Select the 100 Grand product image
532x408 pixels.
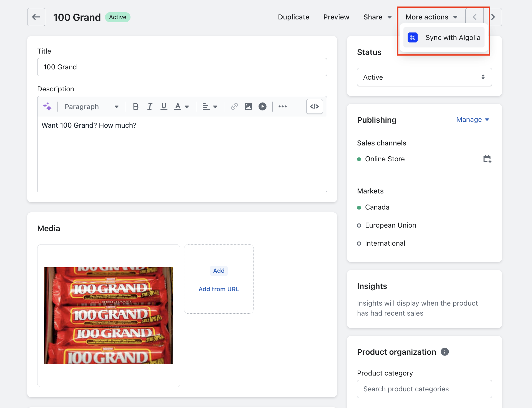click(x=109, y=316)
